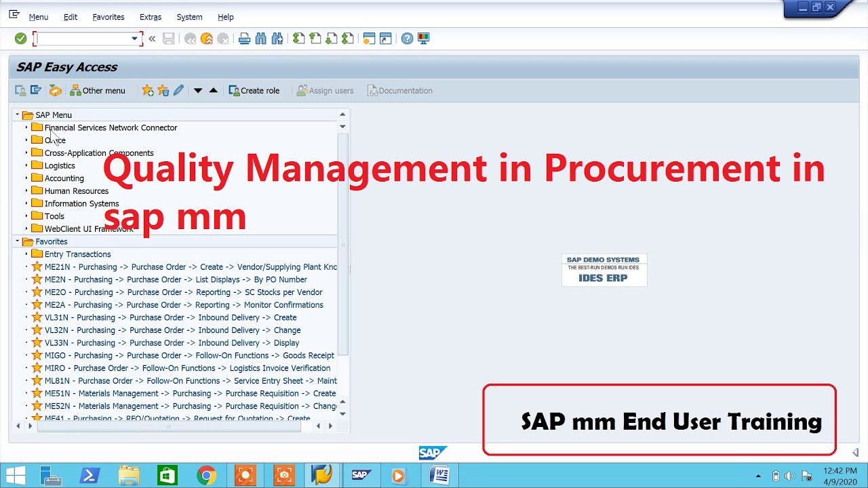
Task: Click the orange Exit (up arrows) icon
Action: click(x=207, y=39)
